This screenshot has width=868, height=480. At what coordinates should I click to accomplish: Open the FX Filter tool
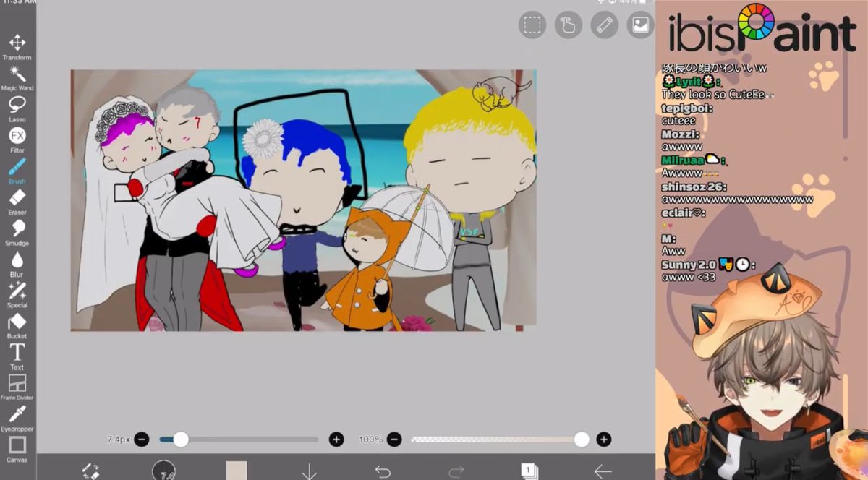coord(17,140)
